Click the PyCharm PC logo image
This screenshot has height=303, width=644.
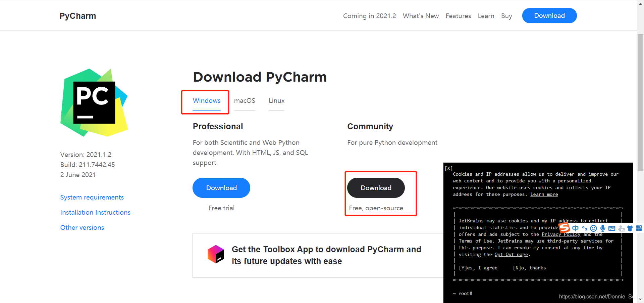pyautogui.click(x=94, y=103)
